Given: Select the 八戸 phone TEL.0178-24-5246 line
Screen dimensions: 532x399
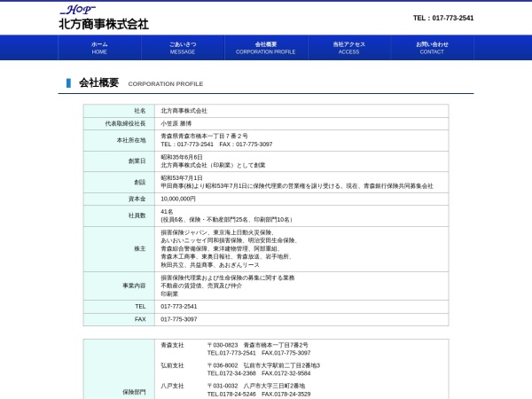Looking at the screenshot, I should click(x=259, y=395).
